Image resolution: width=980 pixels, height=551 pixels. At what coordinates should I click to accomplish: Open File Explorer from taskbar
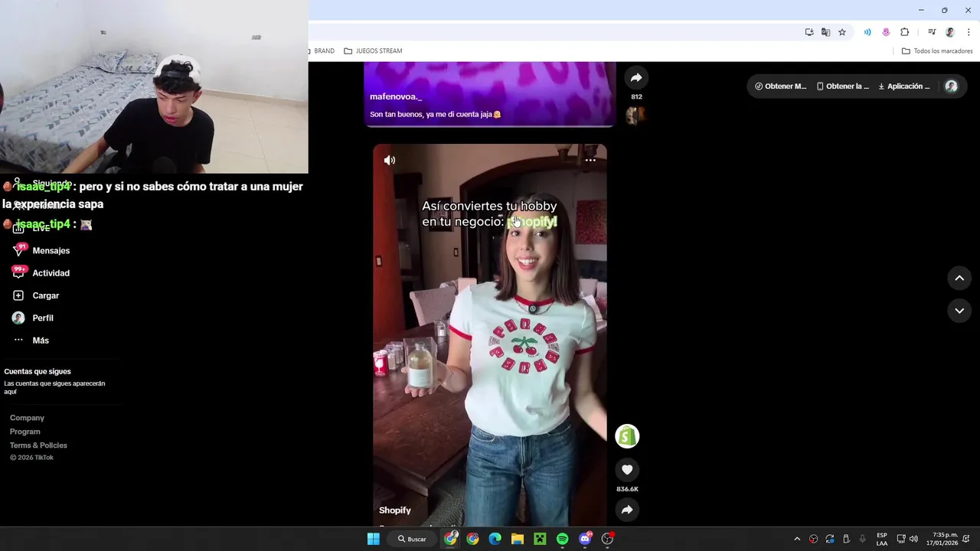click(518, 539)
